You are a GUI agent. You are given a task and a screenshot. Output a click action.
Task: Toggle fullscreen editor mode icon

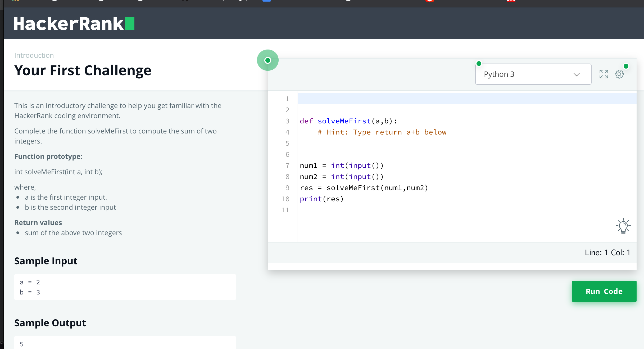coord(604,74)
